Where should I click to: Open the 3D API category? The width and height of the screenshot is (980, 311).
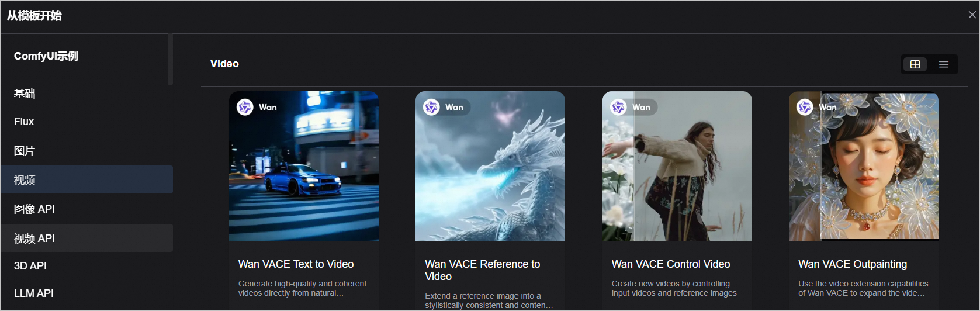[86, 265]
